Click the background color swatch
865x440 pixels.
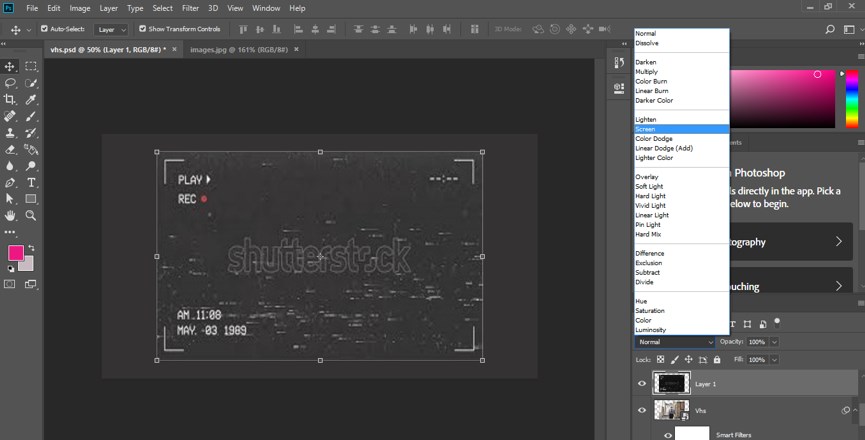(x=28, y=265)
